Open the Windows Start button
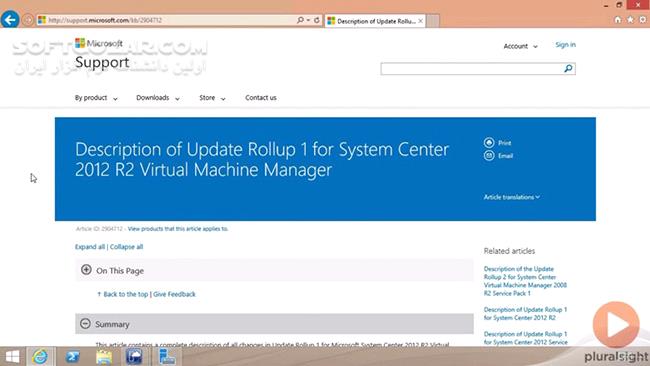Image resolution: width=650 pixels, height=366 pixels. 12,356
